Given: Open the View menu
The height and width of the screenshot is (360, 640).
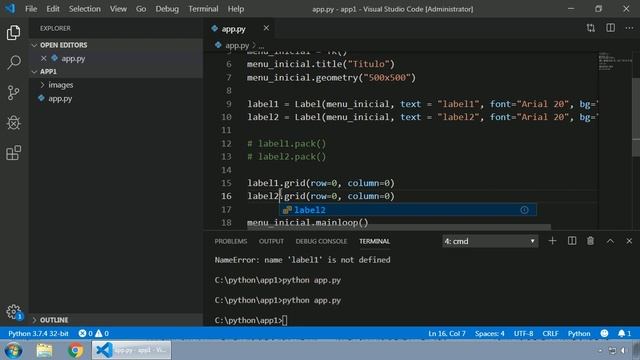Looking at the screenshot, I should (x=118, y=9).
